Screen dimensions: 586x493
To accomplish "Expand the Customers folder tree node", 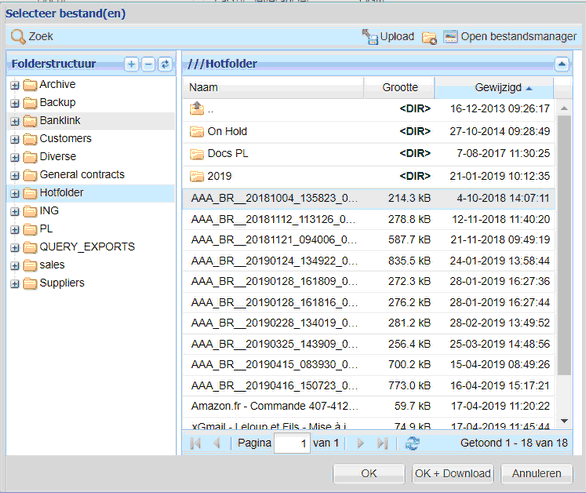I will (15, 140).
